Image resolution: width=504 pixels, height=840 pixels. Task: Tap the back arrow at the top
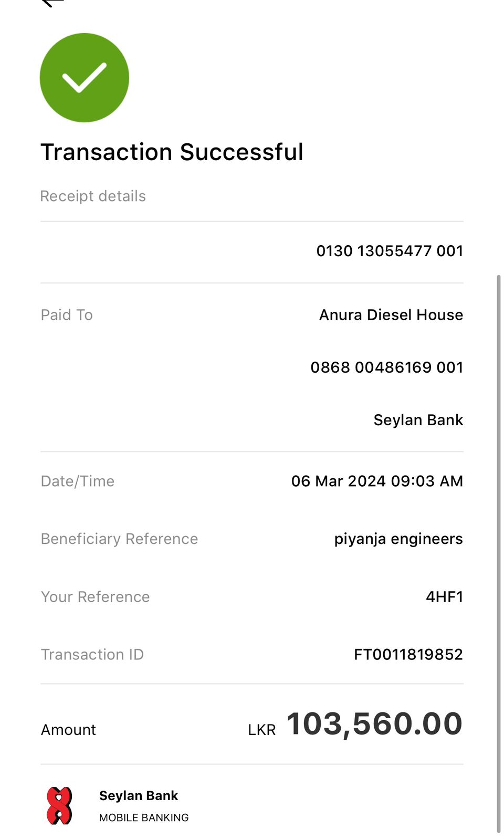click(x=52, y=3)
